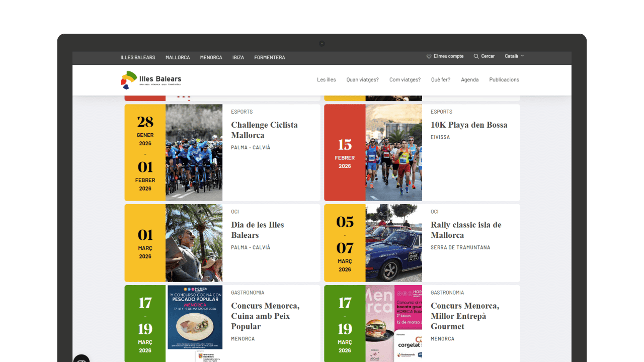Viewport: 644px width, 362px height.
Task: Click the Rally classic blue car image
Action: [393, 243]
